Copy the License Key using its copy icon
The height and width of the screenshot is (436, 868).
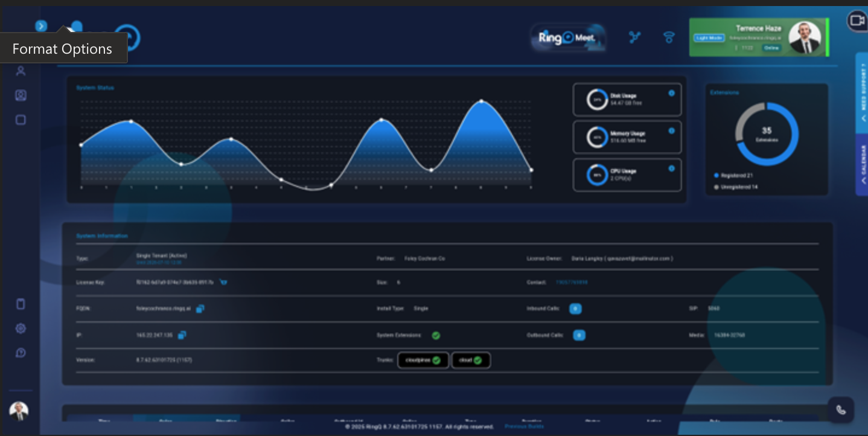click(x=223, y=281)
